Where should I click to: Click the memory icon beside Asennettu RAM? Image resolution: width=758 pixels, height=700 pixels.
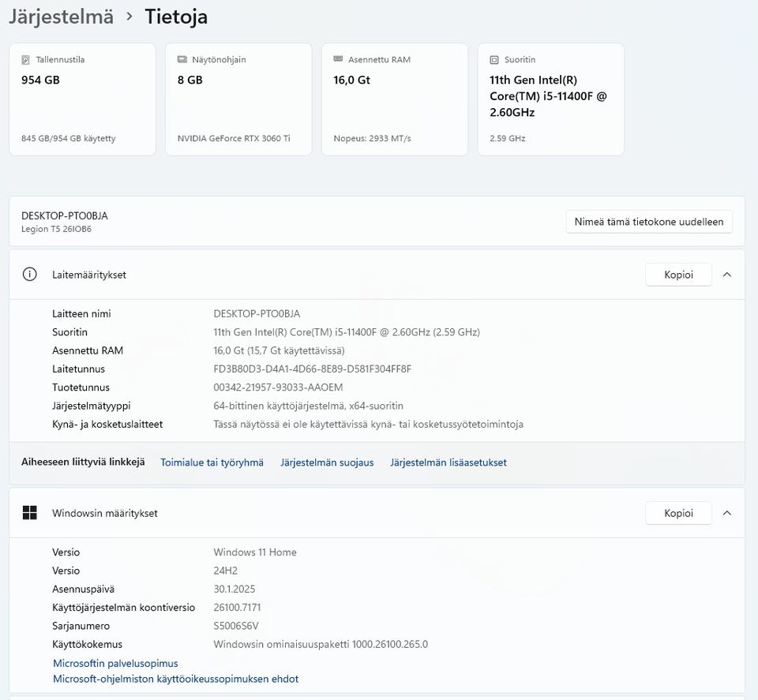pos(339,60)
